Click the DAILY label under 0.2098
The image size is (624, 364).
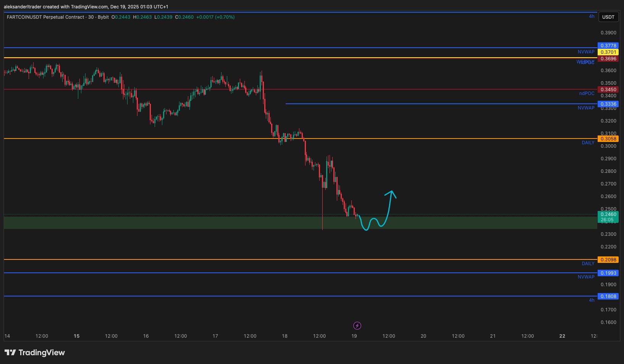588,264
